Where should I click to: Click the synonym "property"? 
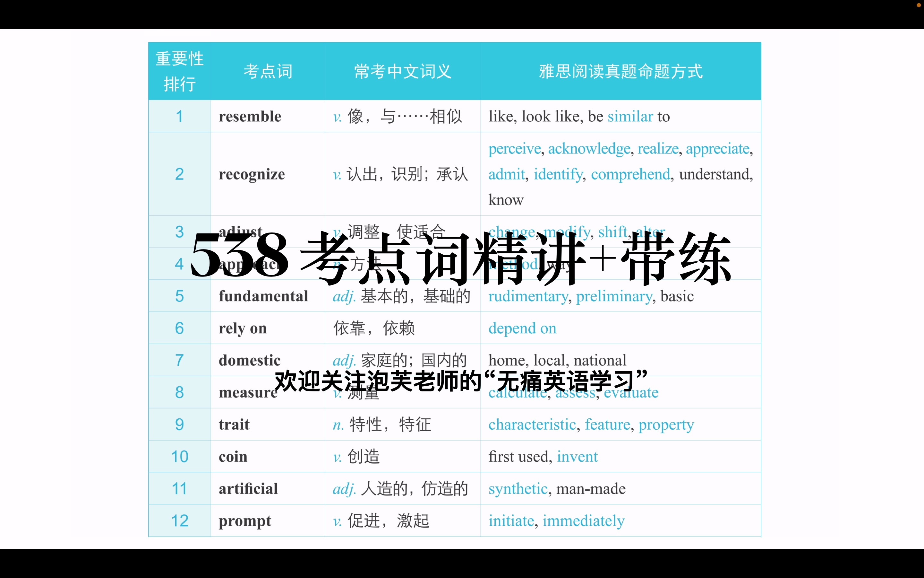click(666, 425)
